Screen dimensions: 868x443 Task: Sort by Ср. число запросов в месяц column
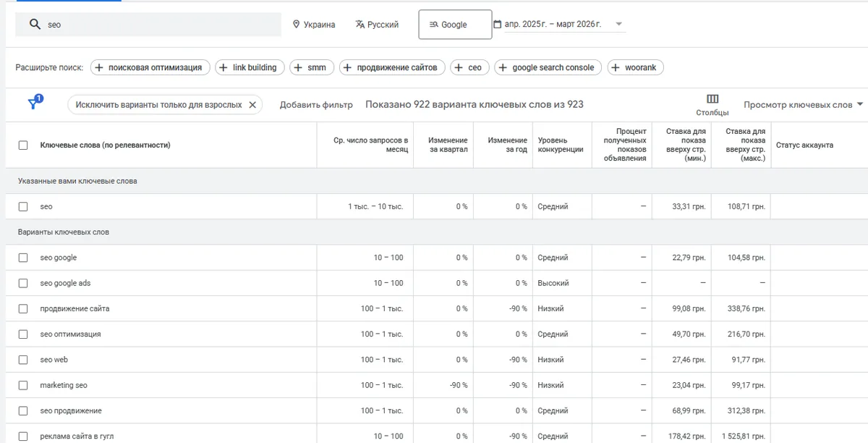pos(371,145)
